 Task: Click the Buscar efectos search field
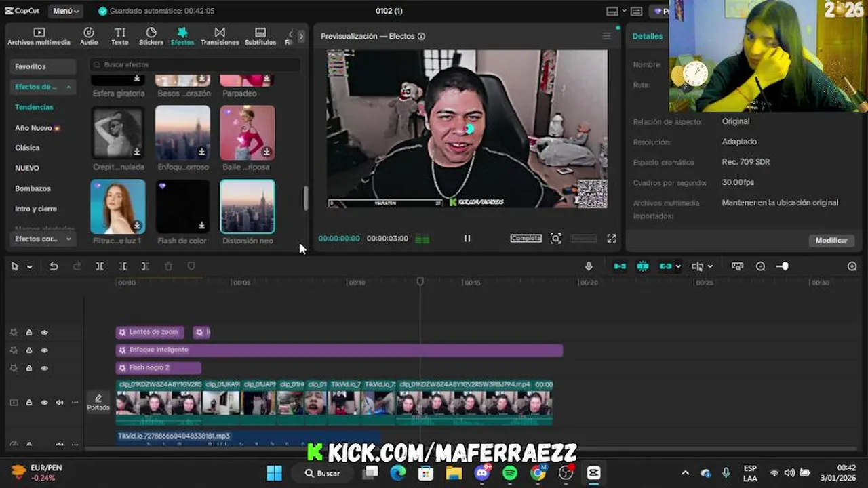tap(195, 64)
